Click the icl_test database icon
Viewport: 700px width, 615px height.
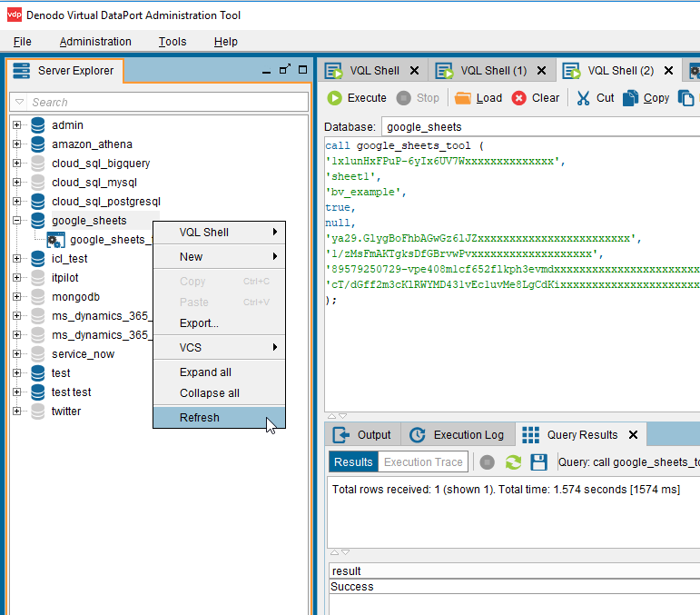click(38, 259)
